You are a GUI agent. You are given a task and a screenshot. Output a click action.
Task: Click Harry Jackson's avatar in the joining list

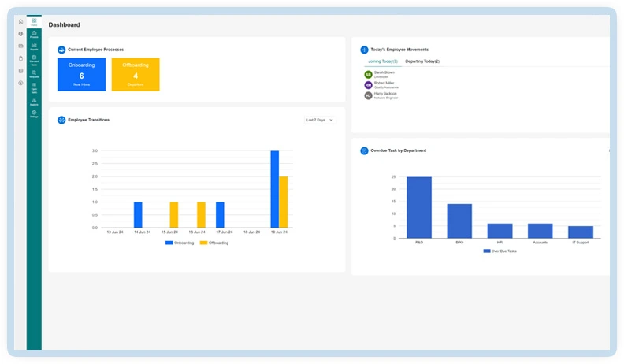point(368,95)
